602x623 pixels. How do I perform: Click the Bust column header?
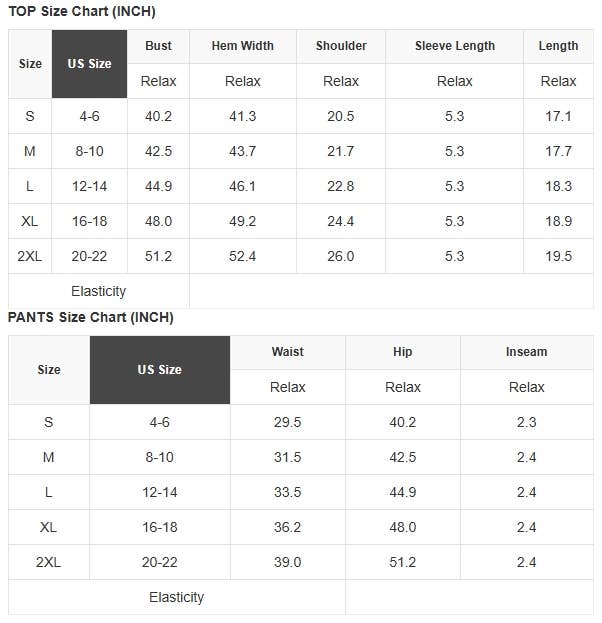(x=158, y=46)
